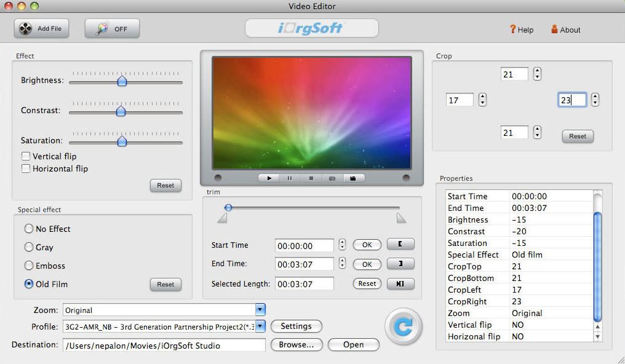625x364 pixels.
Task: Click the Start Time input field
Action: 304,246
